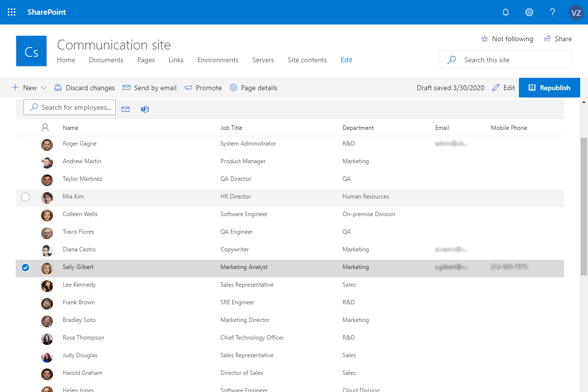Image resolution: width=588 pixels, height=392 pixels.
Task: Open help with the question mark icon
Action: (552, 12)
